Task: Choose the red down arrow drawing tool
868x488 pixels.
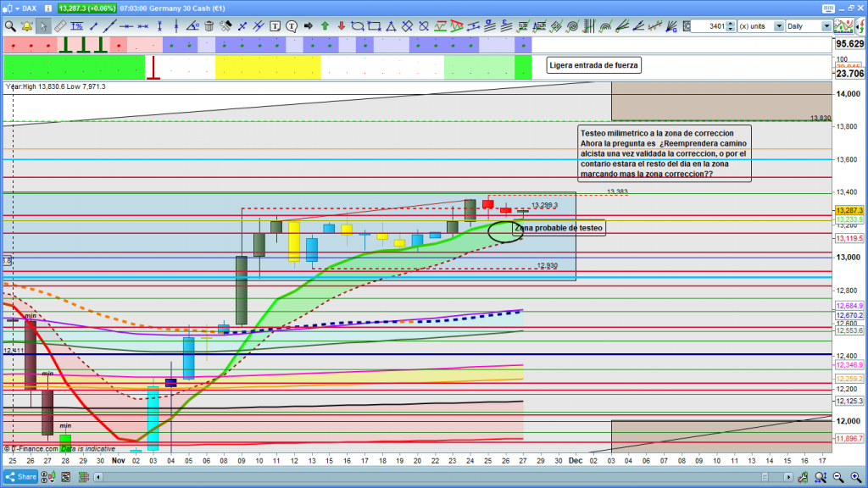Action: pyautogui.click(x=341, y=26)
